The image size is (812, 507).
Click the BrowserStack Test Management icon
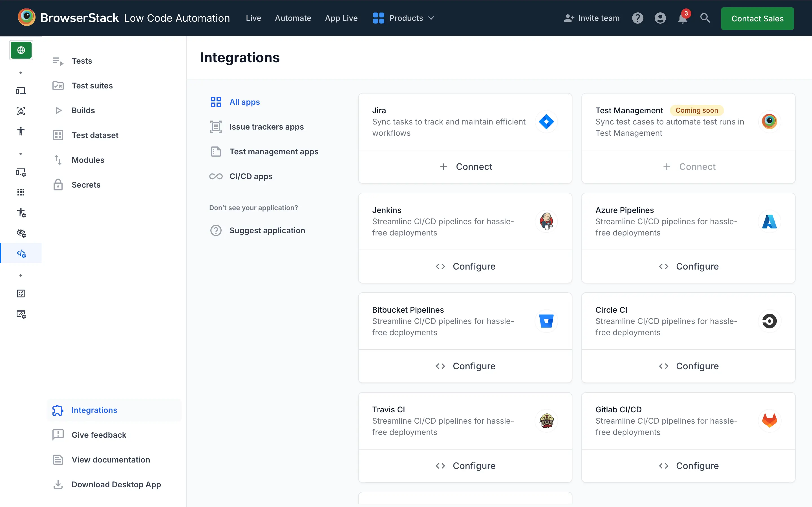click(x=769, y=121)
